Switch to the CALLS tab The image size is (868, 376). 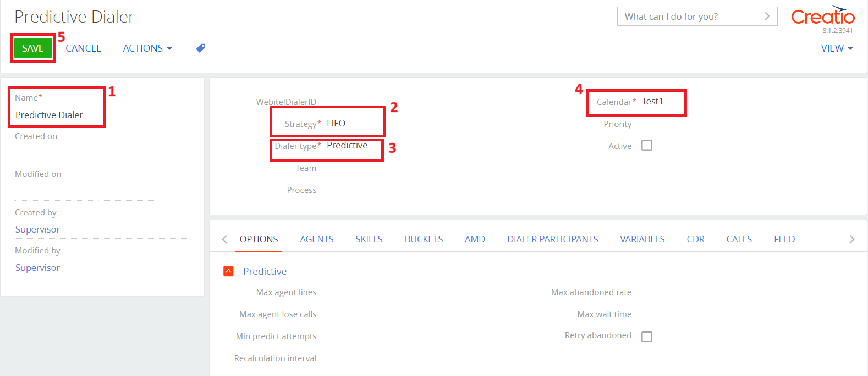739,239
